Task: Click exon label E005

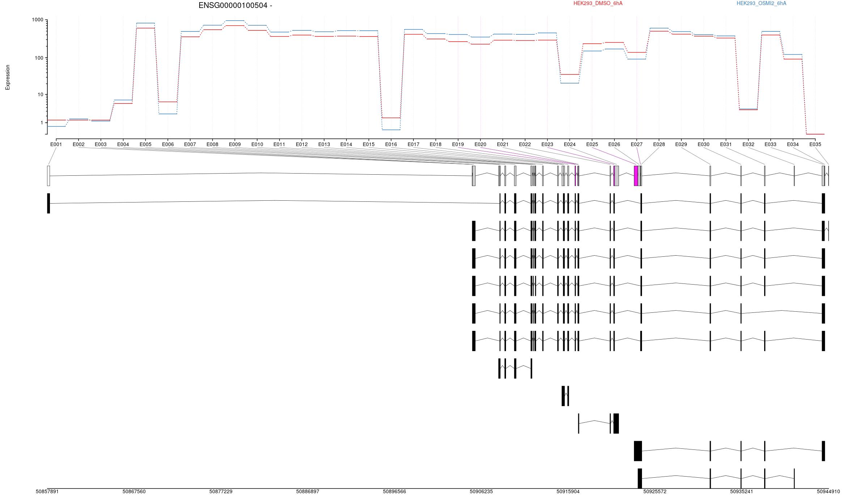Action: (x=145, y=144)
